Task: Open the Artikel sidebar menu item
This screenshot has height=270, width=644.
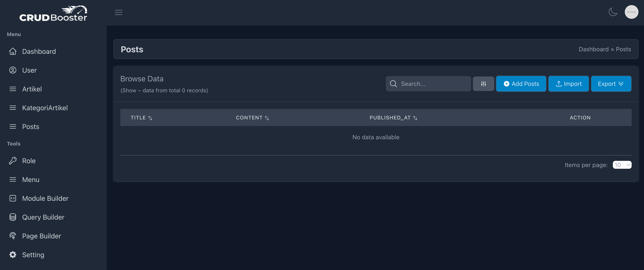Action: (32, 89)
